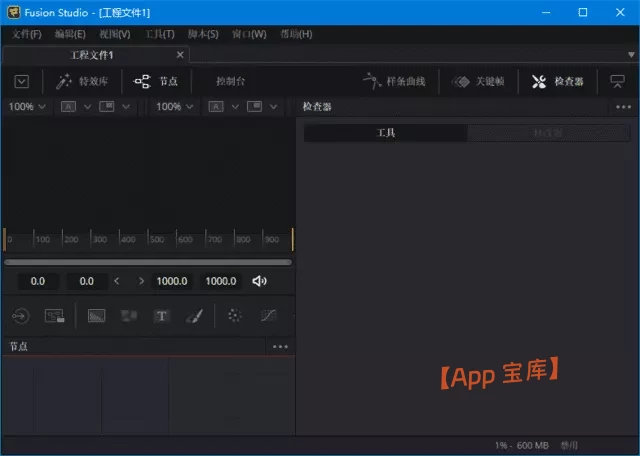Click the right viewer A channel icon
The height and width of the screenshot is (456, 640).
point(216,107)
